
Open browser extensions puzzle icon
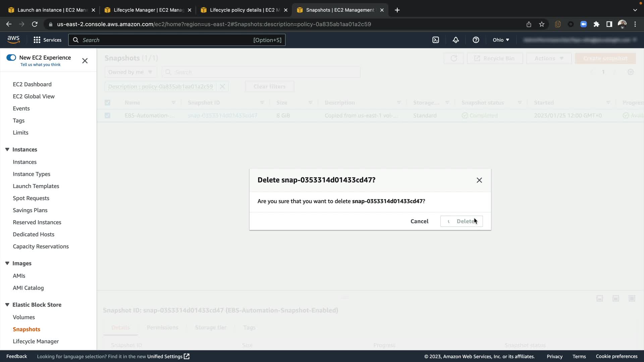click(596, 24)
